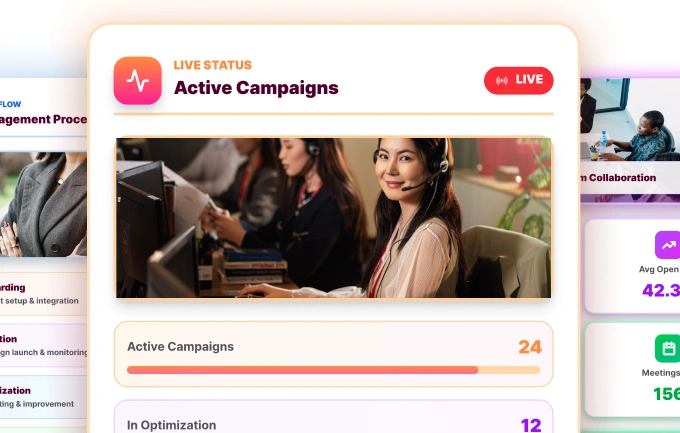Viewport: 680px width, 433px height.
Task: Open the call center headset photo
Action: 333,218
